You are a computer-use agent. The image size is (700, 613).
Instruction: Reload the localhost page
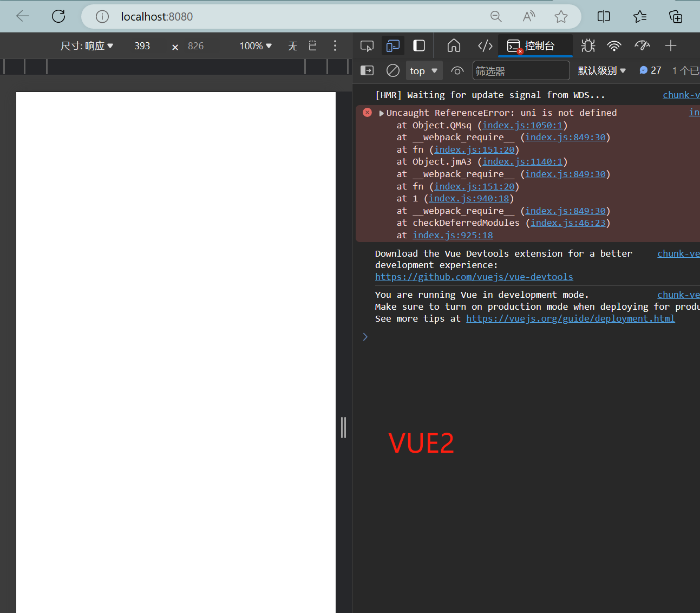[x=58, y=16]
